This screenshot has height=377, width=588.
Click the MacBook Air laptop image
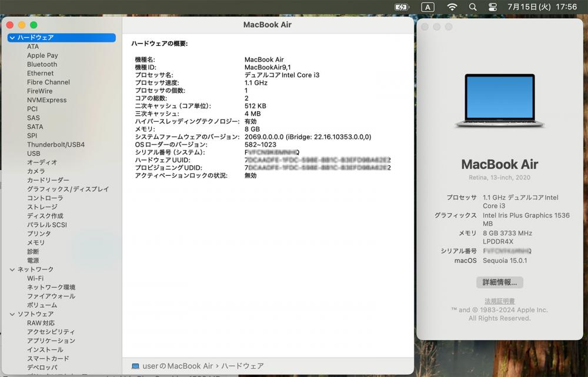(x=500, y=101)
